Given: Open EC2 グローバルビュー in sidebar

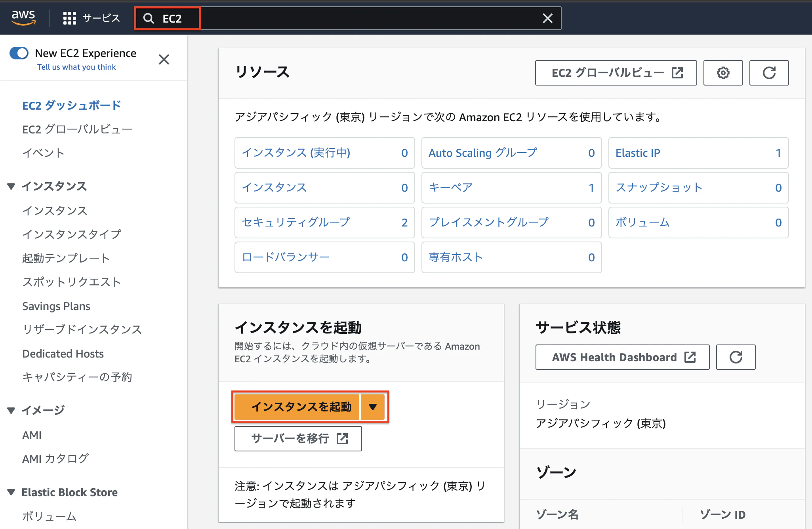Looking at the screenshot, I should click(77, 129).
